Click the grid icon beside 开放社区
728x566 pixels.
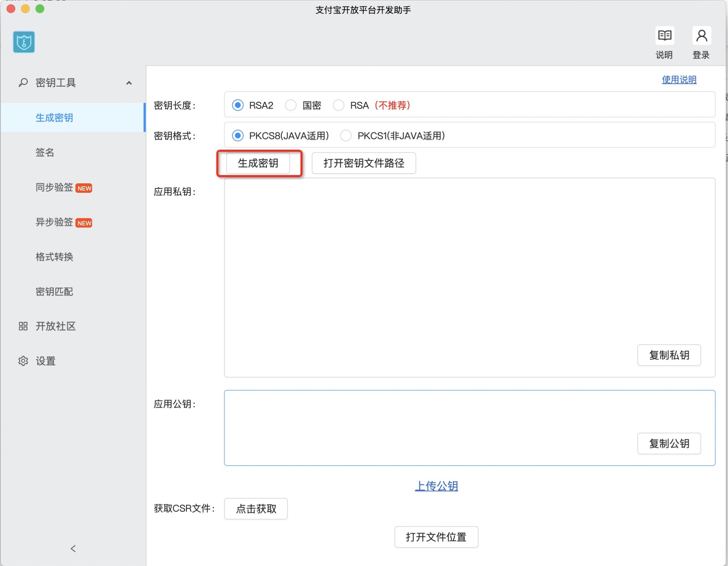23,326
